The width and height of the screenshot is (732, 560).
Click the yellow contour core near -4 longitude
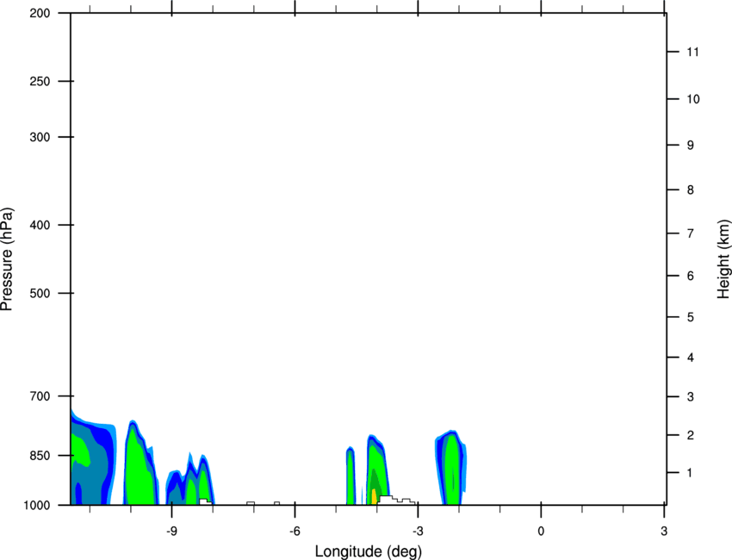tap(374, 496)
